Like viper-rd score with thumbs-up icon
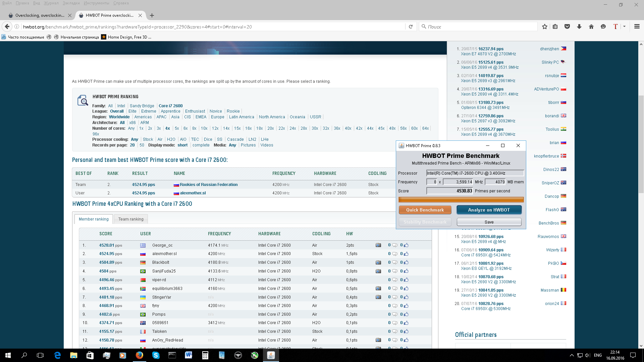 406,280
